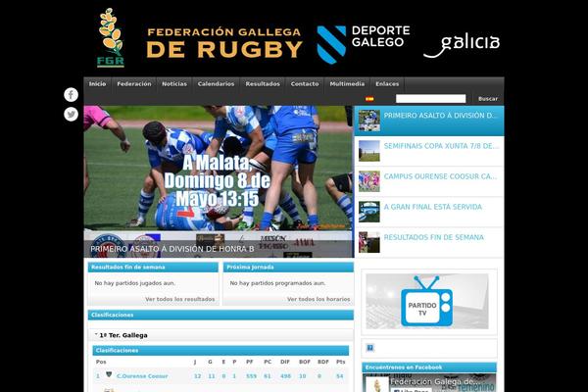Open the Facebook page widget preview
The height and width of the screenshot is (392, 588).
429,382
